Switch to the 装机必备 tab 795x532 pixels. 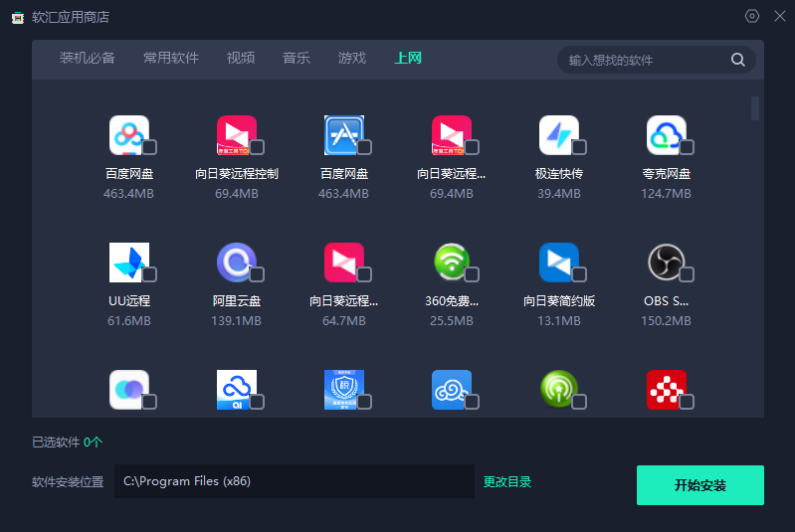coord(88,59)
